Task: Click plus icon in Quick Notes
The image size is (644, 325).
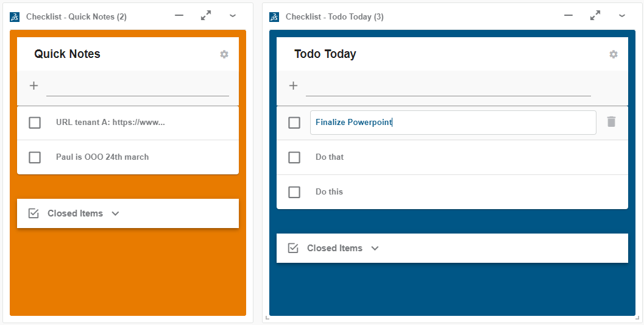Action: point(34,86)
